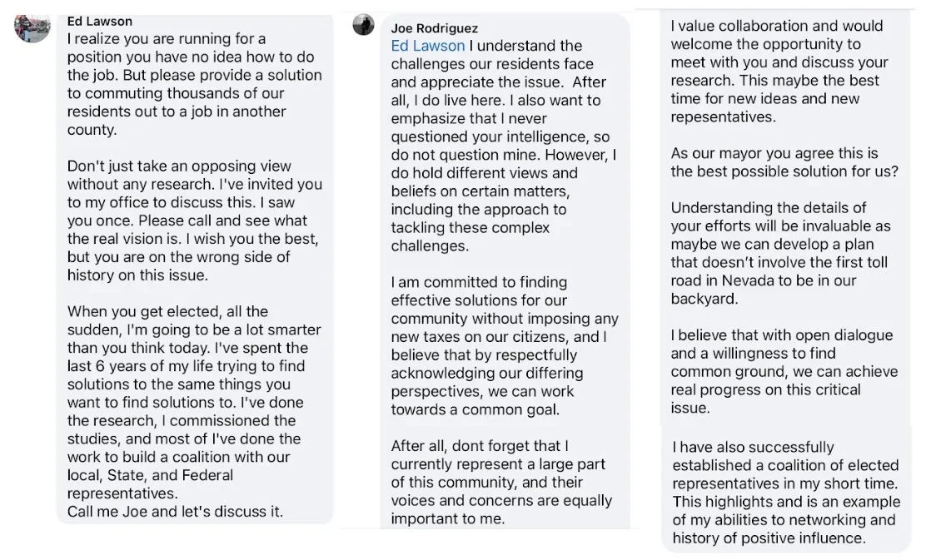Click text "local, State, and Federal representatives"
Image resolution: width=926 pixels, height=560 pixels.
[150, 484]
